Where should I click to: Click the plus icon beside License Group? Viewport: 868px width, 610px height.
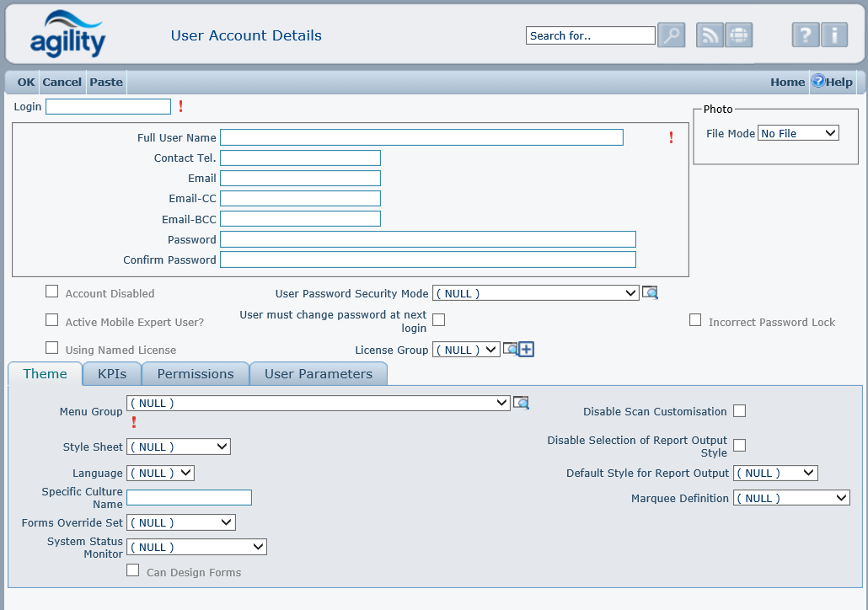pos(527,350)
